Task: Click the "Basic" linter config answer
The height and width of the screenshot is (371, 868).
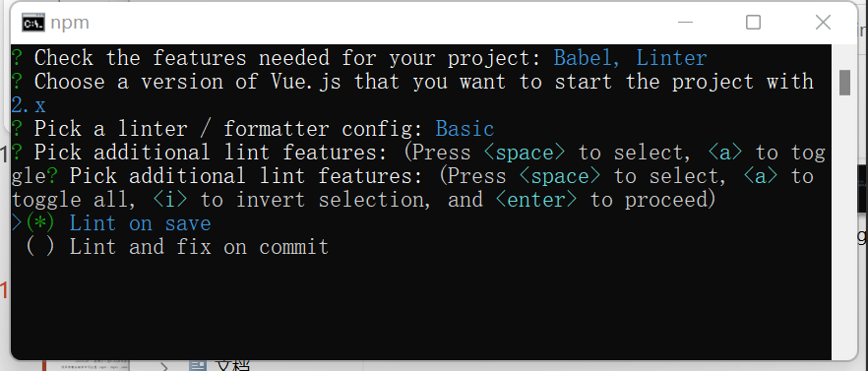Action: (x=465, y=129)
